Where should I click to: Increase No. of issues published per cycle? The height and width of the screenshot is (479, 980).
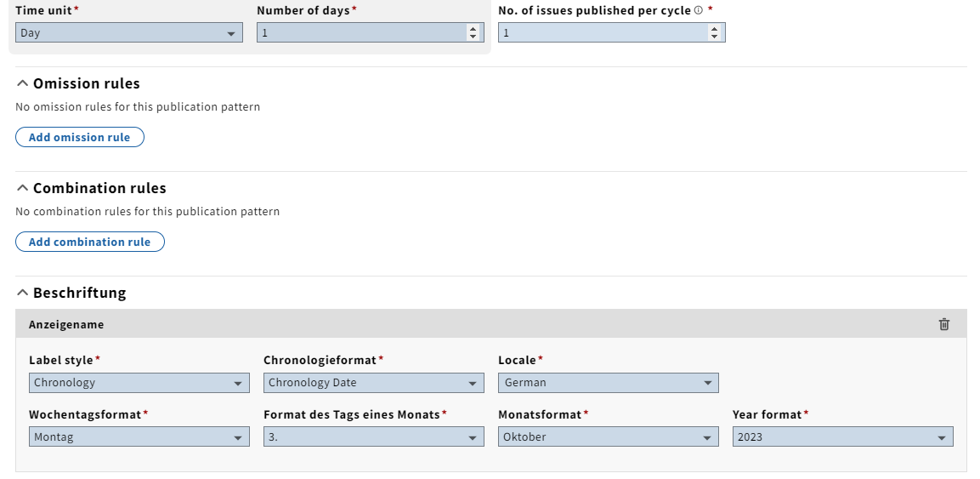714,28
